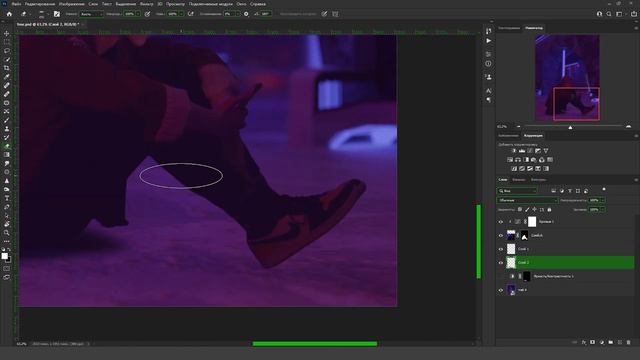Select the Lasso tool
The image size is (640, 360).
[x=7, y=51]
